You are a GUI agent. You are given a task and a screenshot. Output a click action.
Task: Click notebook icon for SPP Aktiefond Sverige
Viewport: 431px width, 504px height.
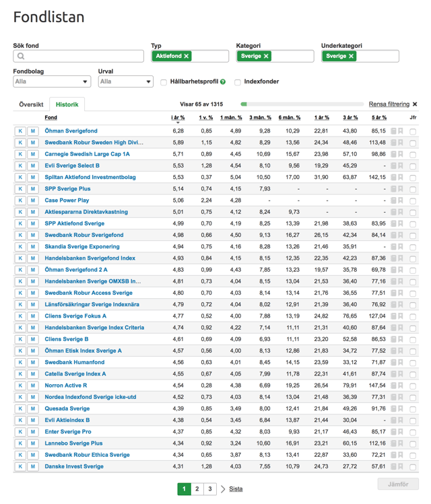(393, 223)
